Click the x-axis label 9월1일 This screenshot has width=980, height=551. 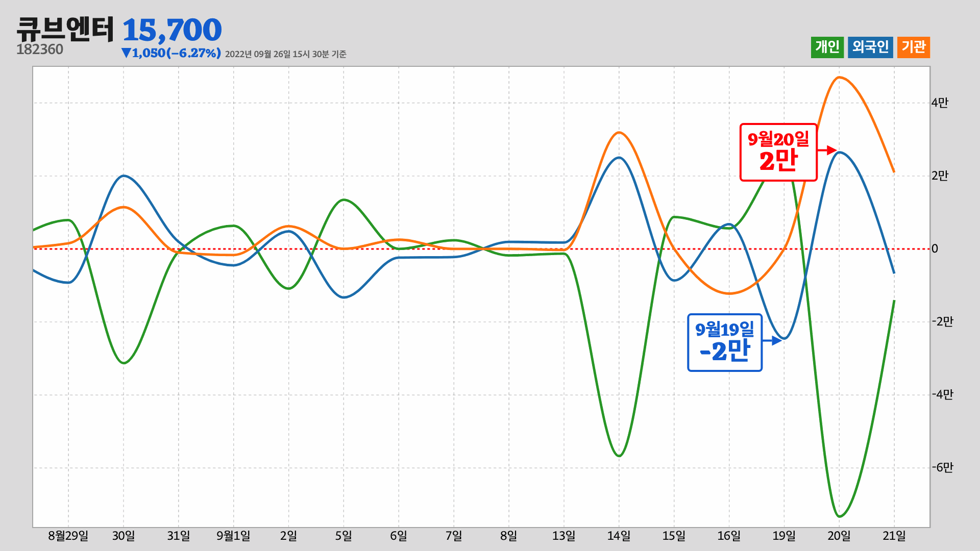tap(234, 536)
